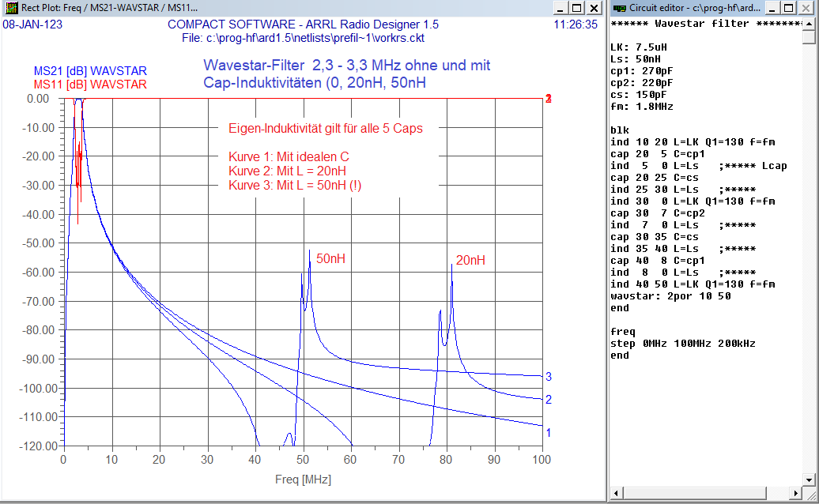Click line 'ind 10 20 L=LK Q1=130 f=fm'
819x504 pixels.
pos(693,142)
